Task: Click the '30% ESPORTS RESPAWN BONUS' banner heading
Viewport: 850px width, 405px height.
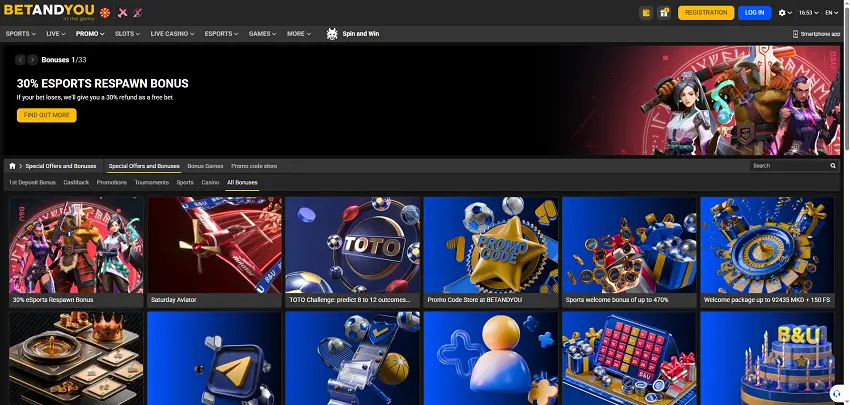Action: click(102, 83)
